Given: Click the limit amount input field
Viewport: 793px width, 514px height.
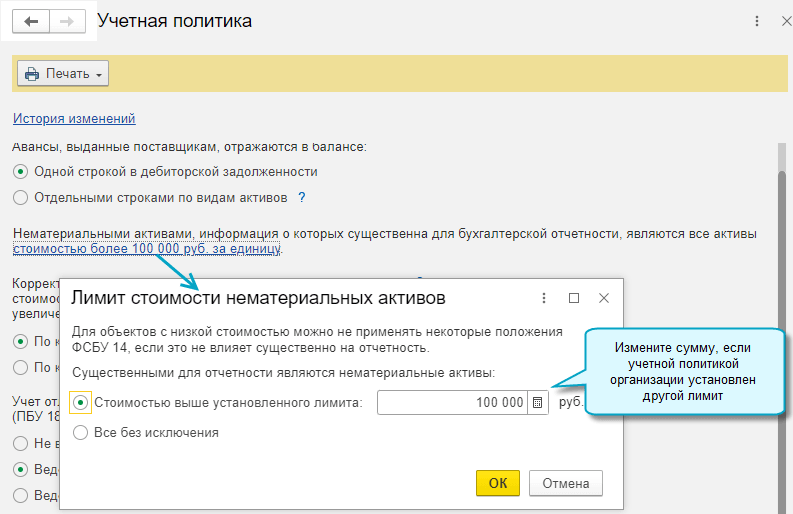Looking at the screenshot, I should point(452,402).
